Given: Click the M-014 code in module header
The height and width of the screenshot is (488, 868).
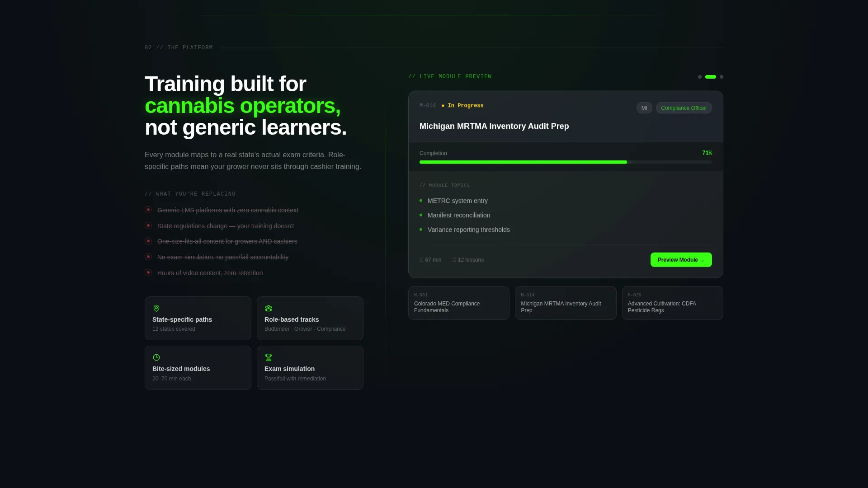Looking at the screenshot, I should pyautogui.click(x=428, y=106).
